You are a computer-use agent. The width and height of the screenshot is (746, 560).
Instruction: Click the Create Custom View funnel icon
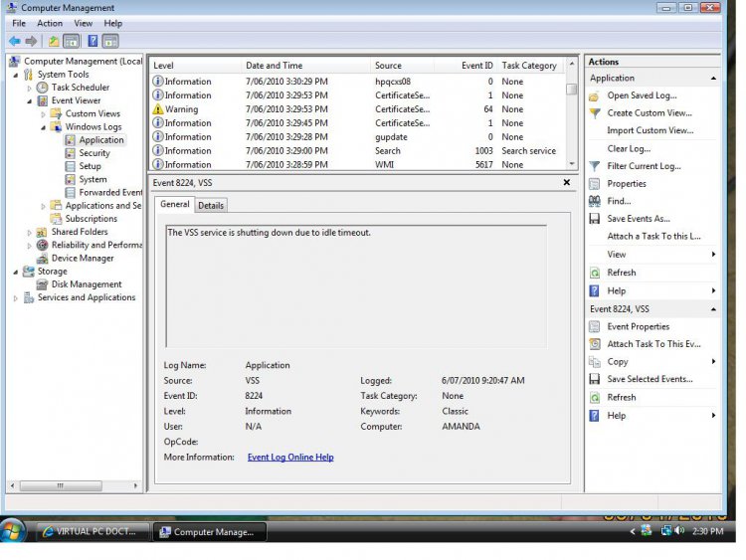coord(594,113)
